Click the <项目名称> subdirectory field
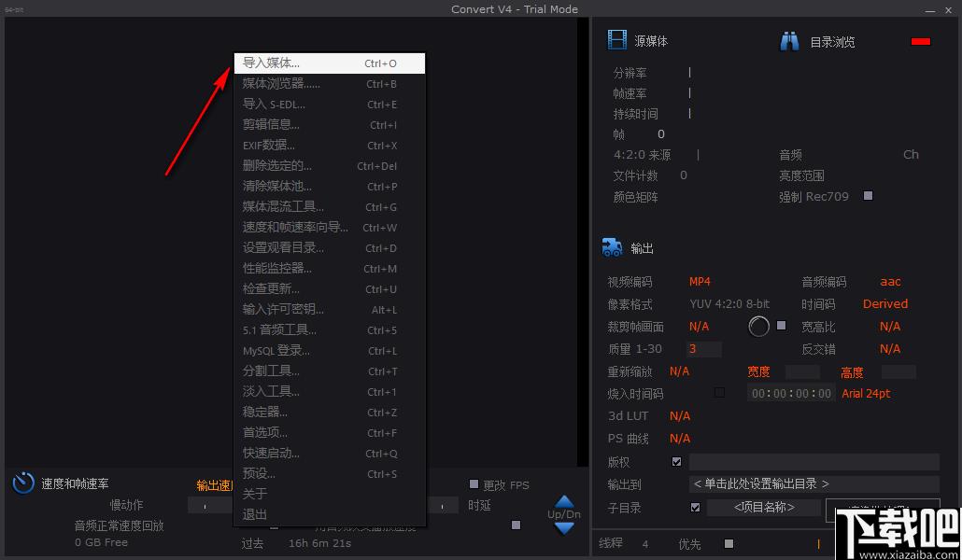 [764, 507]
